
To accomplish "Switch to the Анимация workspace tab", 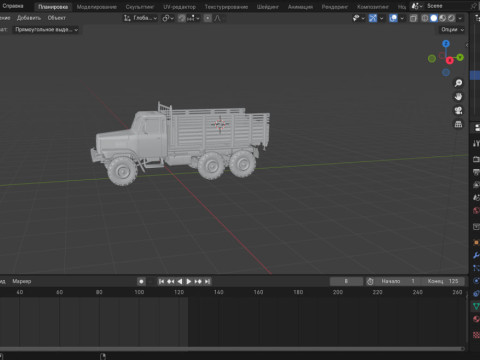I will pyautogui.click(x=300, y=7).
